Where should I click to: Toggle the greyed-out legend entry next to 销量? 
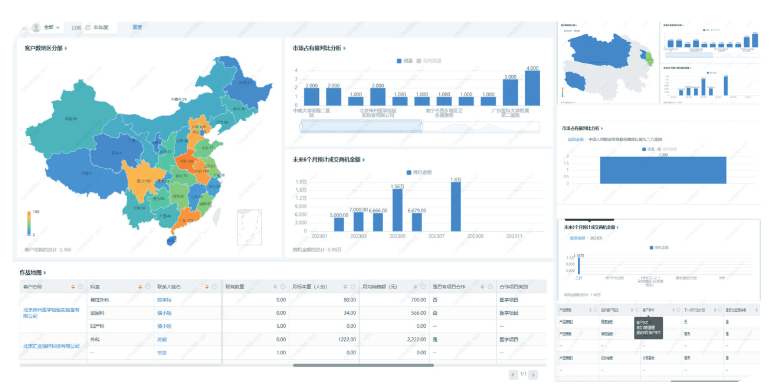[x=429, y=61]
